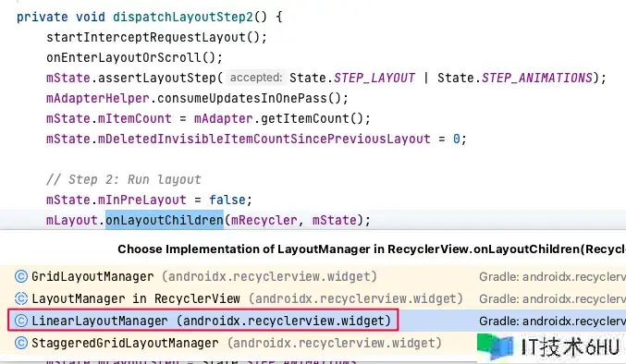Click Gradle location on 'LayoutManager in RecyclerView' row
626x364 pixels.
[553, 298]
